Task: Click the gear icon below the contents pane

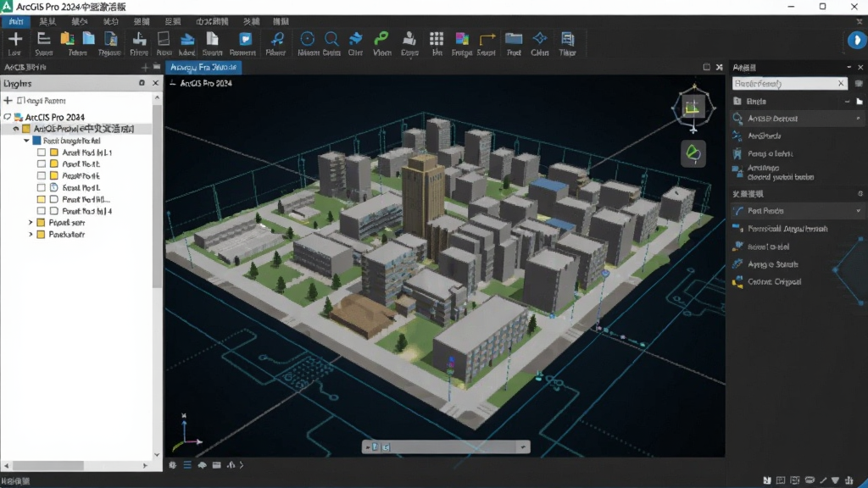Action: coord(173,465)
